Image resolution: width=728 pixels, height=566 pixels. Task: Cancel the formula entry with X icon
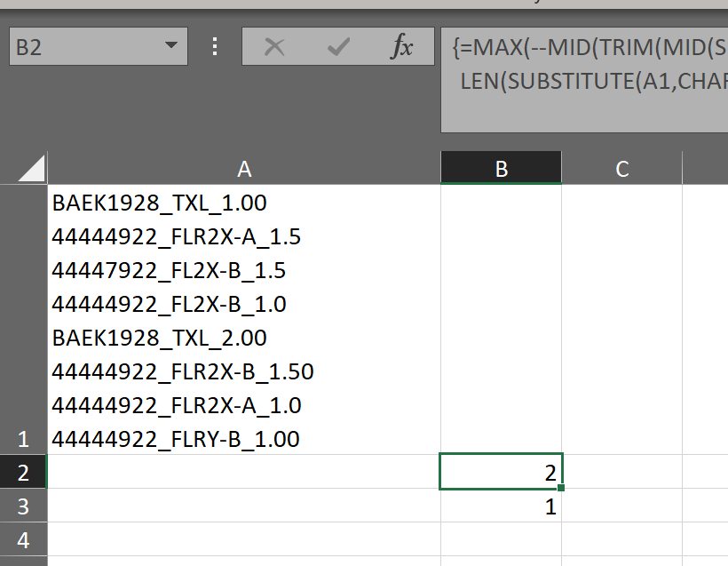tap(274, 47)
